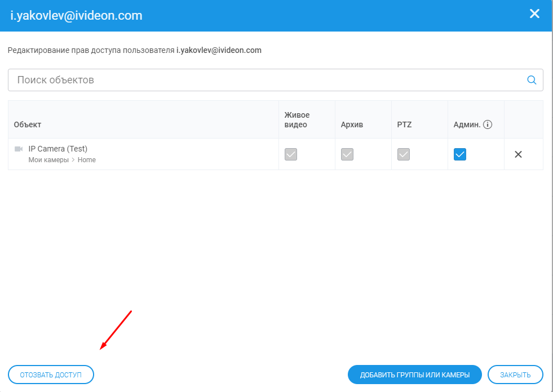The image size is (553, 392).
Task: Click the 'Админ.' column header text
Action: [x=467, y=124]
